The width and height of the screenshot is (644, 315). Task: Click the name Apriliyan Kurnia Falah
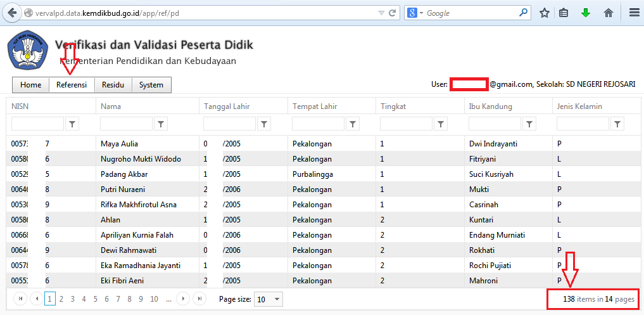(x=137, y=235)
